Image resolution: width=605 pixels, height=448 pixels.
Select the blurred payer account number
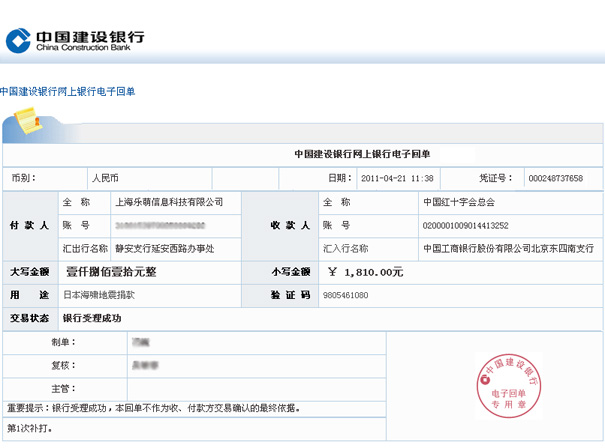tap(160, 225)
